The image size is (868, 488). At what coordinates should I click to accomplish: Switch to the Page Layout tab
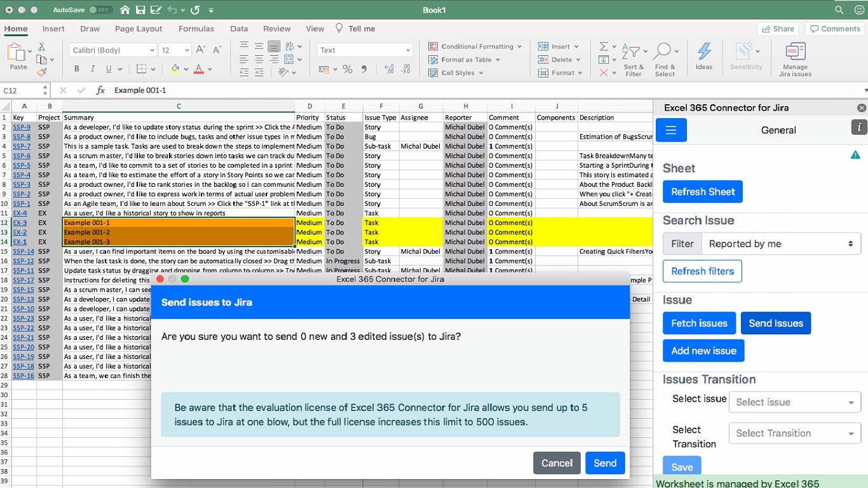[139, 29]
